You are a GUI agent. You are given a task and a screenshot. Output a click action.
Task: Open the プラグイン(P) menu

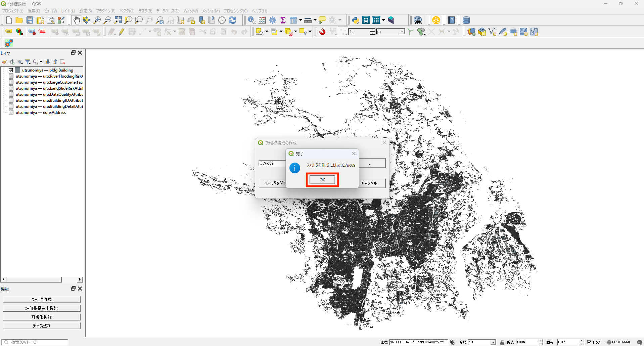pyautogui.click(x=105, y=11)
